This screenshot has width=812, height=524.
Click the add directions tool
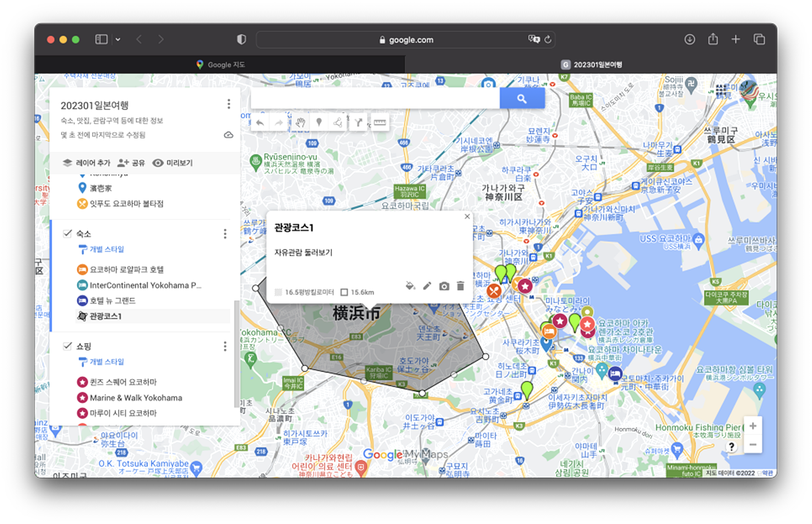pos(358,123)
